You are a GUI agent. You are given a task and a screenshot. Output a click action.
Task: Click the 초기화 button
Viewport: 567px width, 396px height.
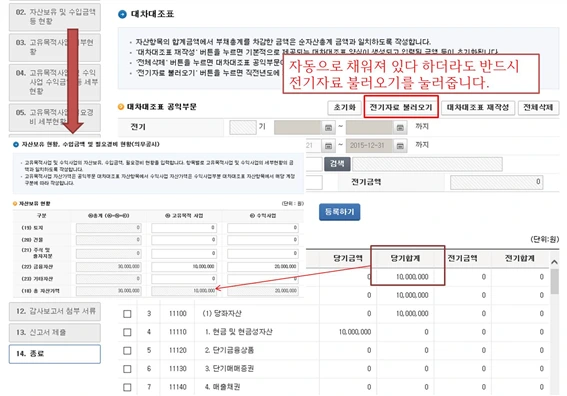344,107
